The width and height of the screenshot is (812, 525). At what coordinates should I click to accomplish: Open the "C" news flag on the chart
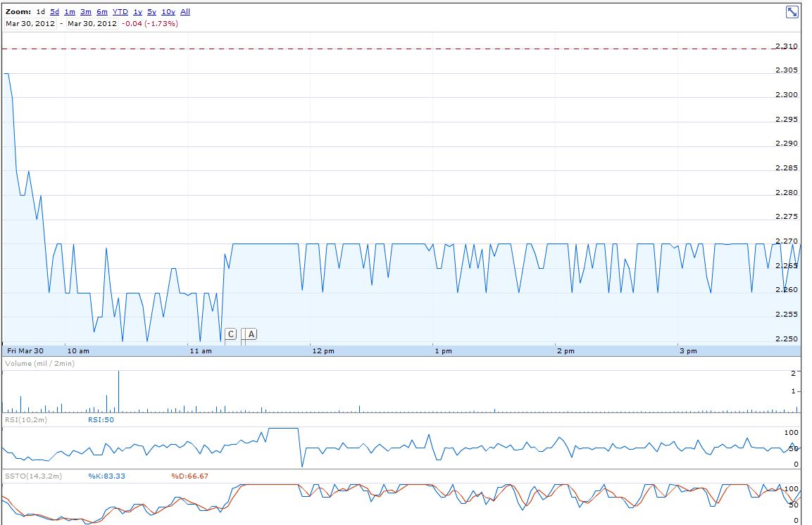coord(230,334)
